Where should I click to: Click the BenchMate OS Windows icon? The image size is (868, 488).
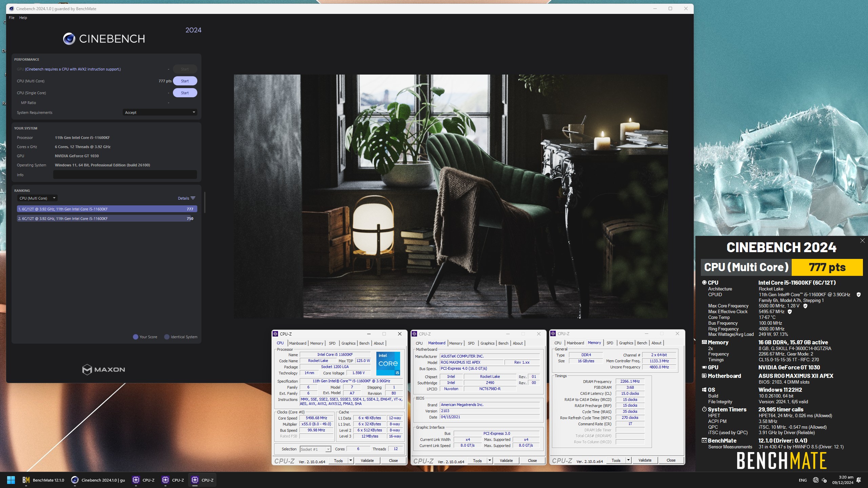704,390
